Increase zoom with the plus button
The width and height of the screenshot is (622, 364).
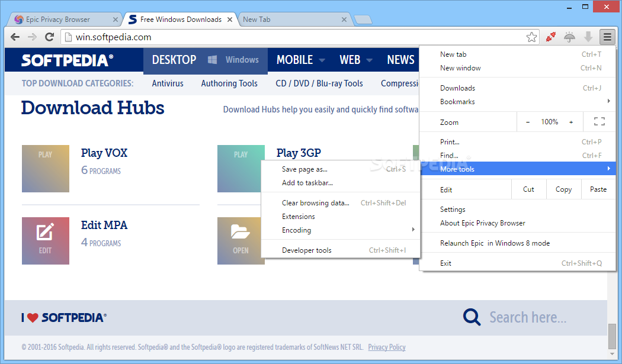[x=571, y=122]
